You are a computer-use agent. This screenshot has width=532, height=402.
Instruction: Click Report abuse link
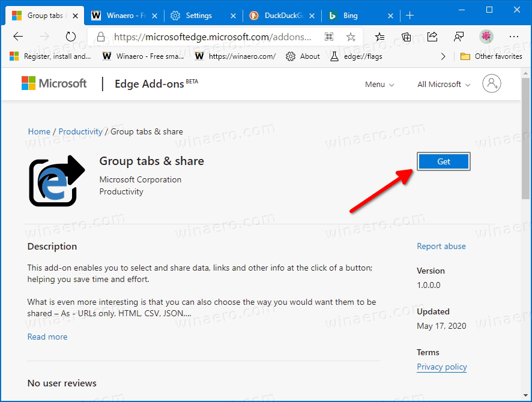click(441, 246)
